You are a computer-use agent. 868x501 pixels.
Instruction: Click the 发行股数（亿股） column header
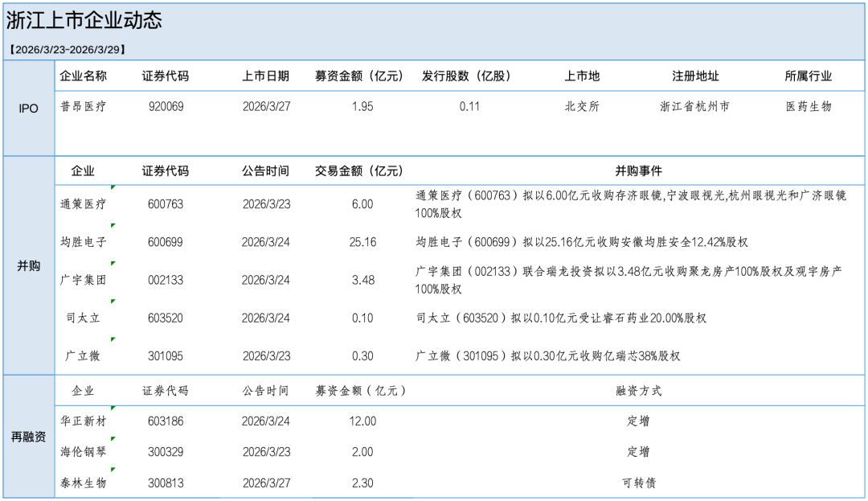click(466, 76)
